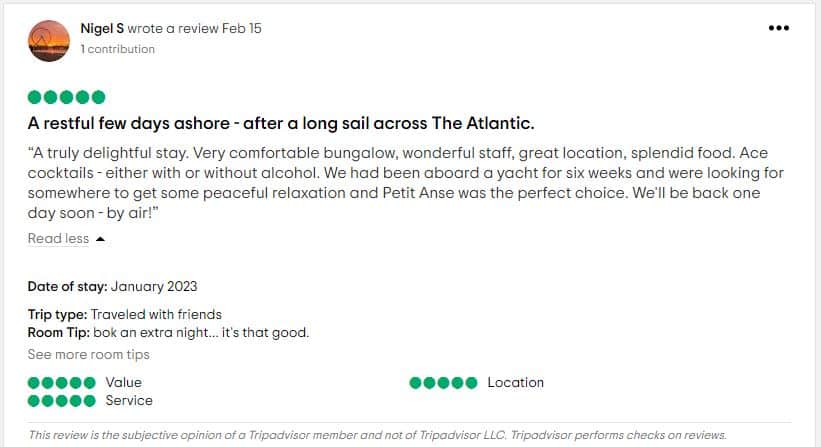821x447 pixels.
Task: Click the Location label text
Action: click(516, 383)
